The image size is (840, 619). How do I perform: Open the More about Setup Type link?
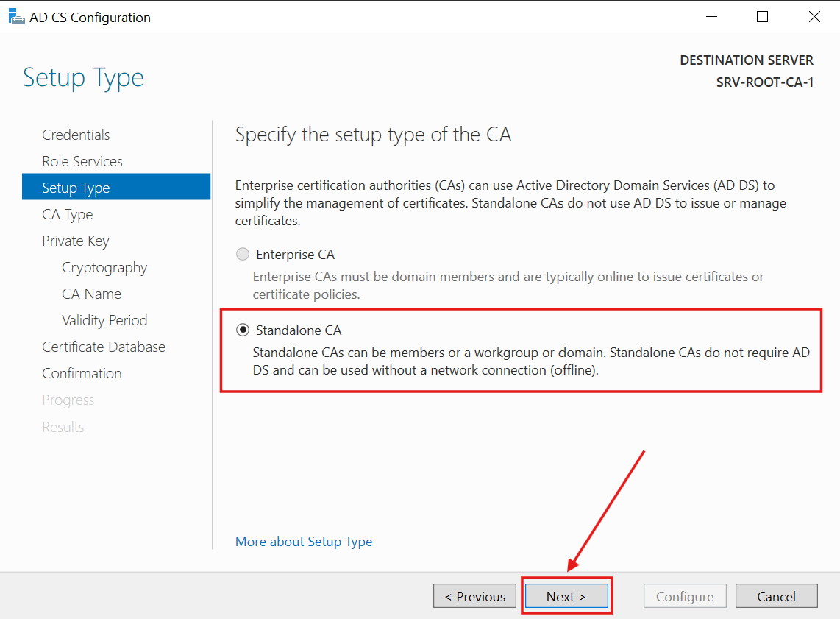point(304,542)
